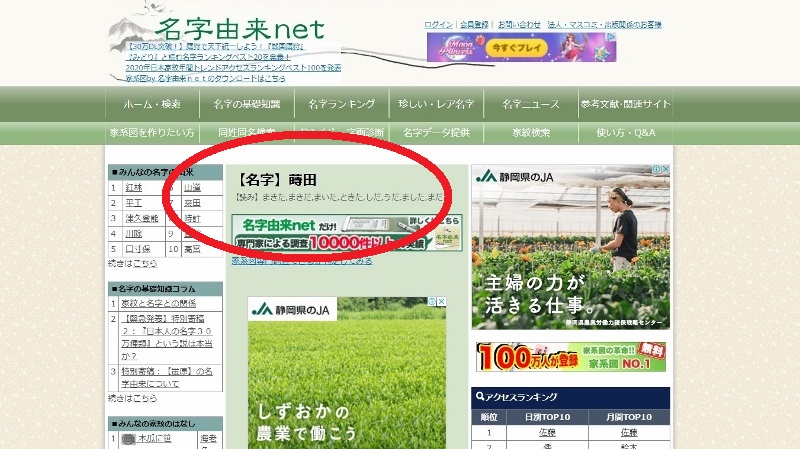The height and width of the screenshot is (449, 800).
Task: Open the ログイン link
Action: tap(438, 24)
